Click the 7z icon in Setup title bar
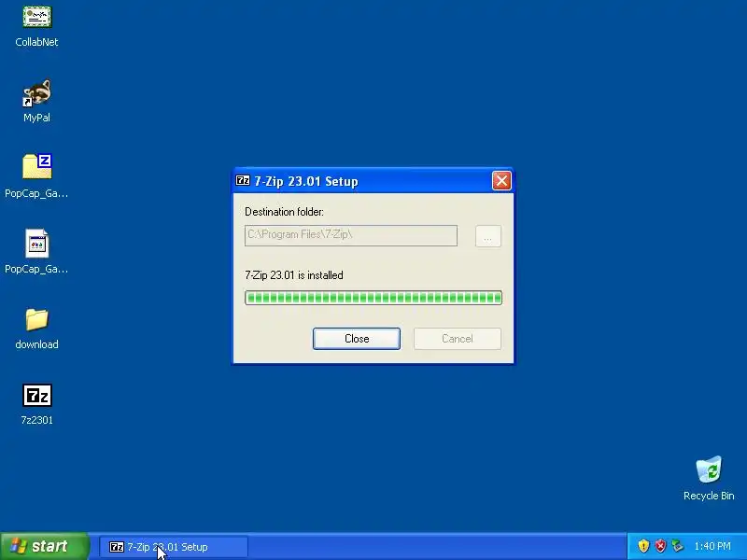The width and height of the screenshot is (747, 560). (x=243, y=180)
